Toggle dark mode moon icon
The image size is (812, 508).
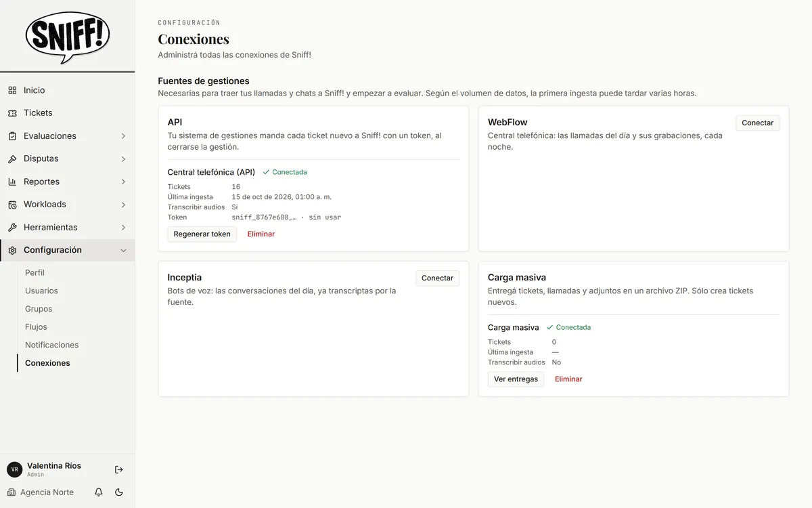pyautogui.click(x=119, y=492)
